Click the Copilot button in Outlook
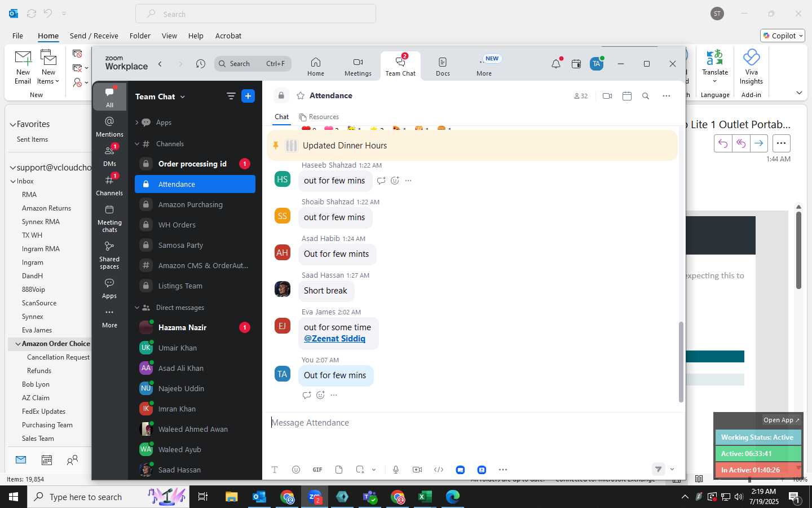The width and height of the screenshot is (812, 508). [783, 36]
